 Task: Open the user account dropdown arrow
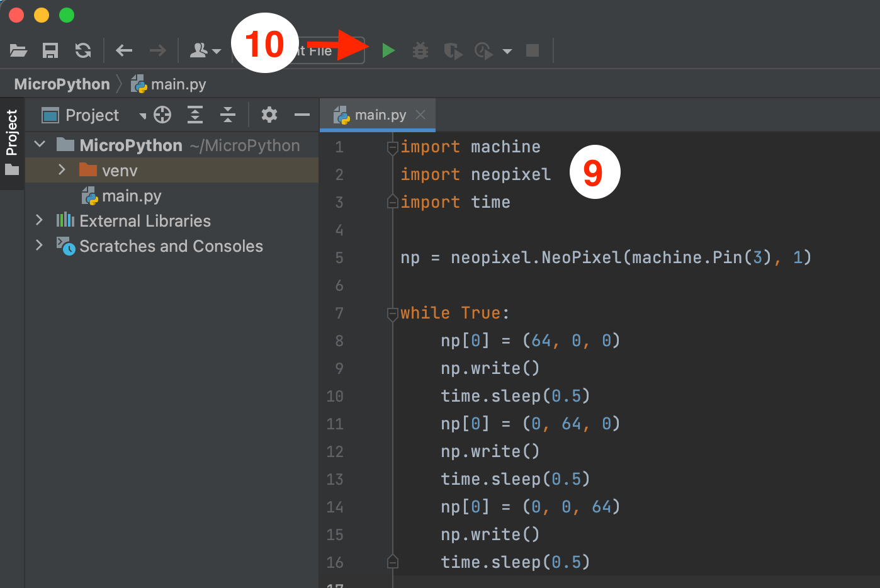click(x=217, y=50)
